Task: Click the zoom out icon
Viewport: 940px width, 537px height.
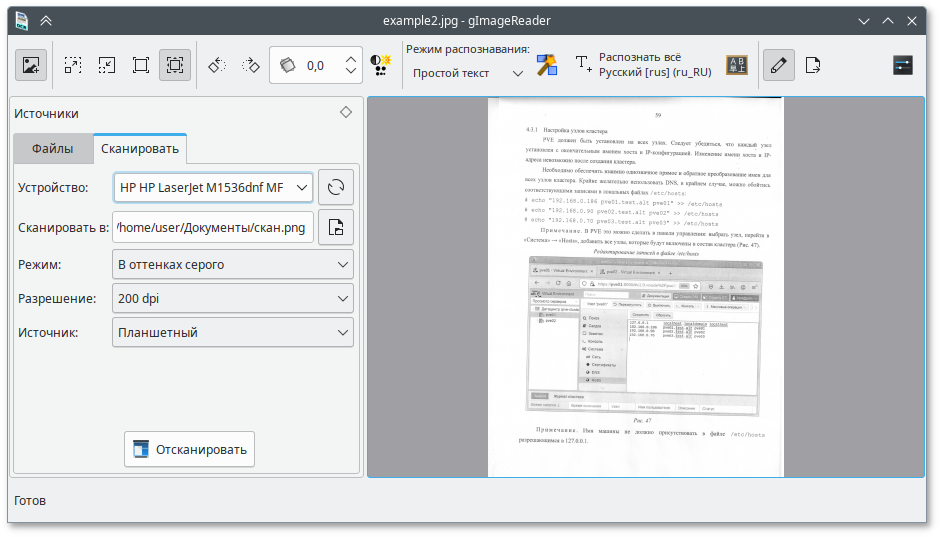Action: click(x=107, y=65)
